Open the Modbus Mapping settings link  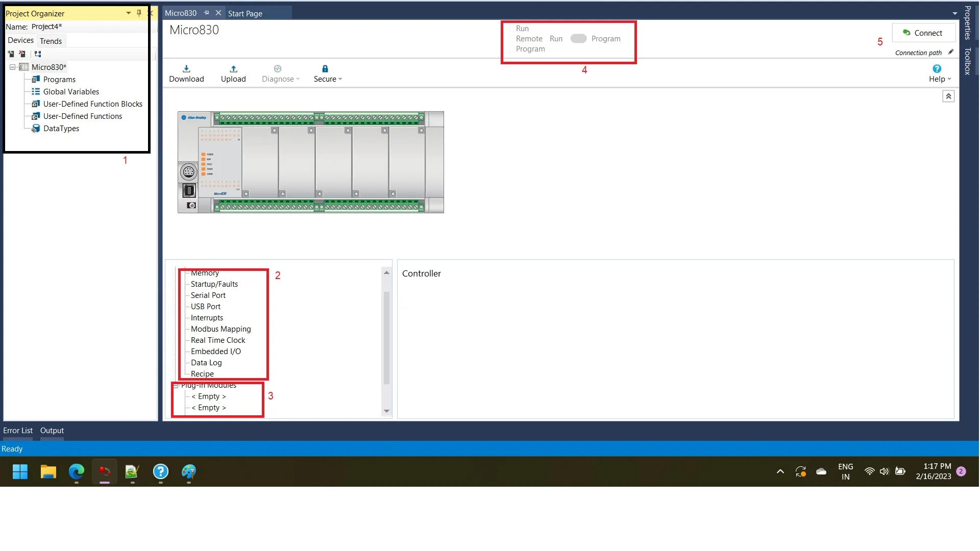[220, 329]
